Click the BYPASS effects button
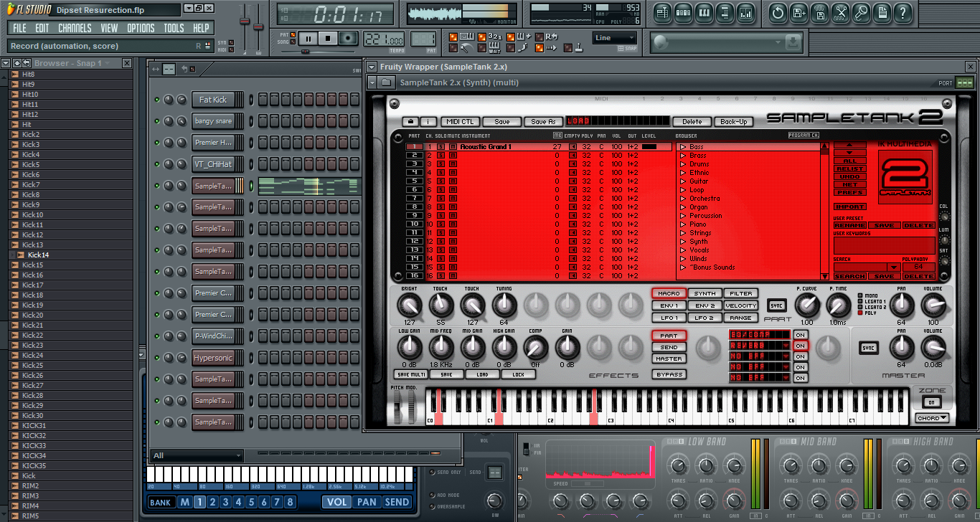The image size is (980, 522). click(669, 374)
